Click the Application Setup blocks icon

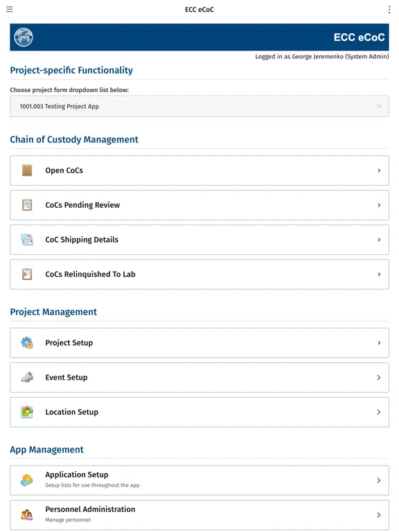tap(27, 481)
